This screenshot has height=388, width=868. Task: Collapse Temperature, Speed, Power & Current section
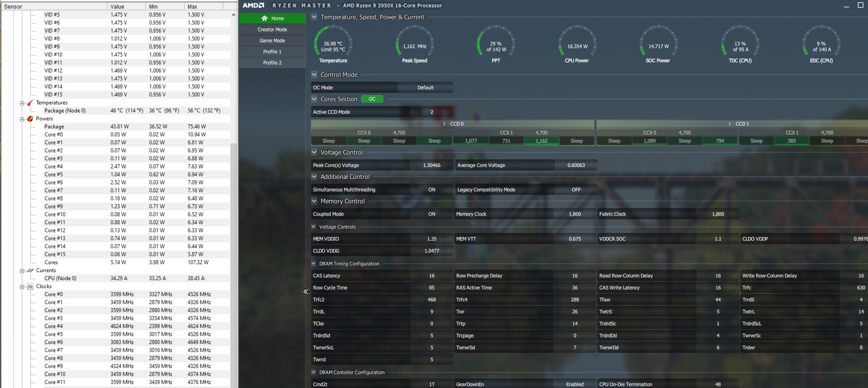[x=314, y=17]
